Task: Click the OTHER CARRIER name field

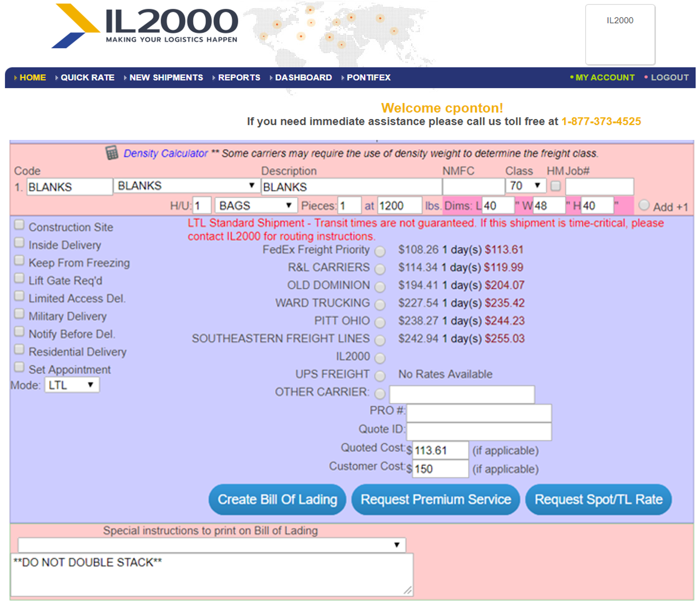Action: 462,394
